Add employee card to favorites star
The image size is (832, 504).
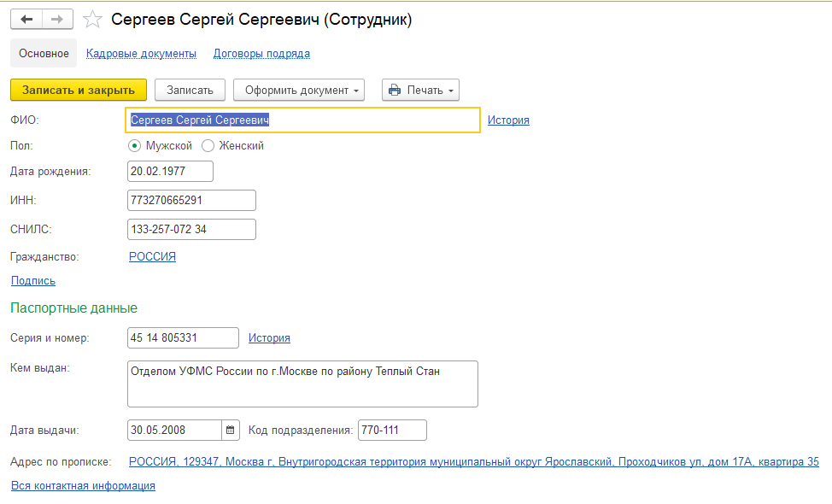(x=94, y=20)
